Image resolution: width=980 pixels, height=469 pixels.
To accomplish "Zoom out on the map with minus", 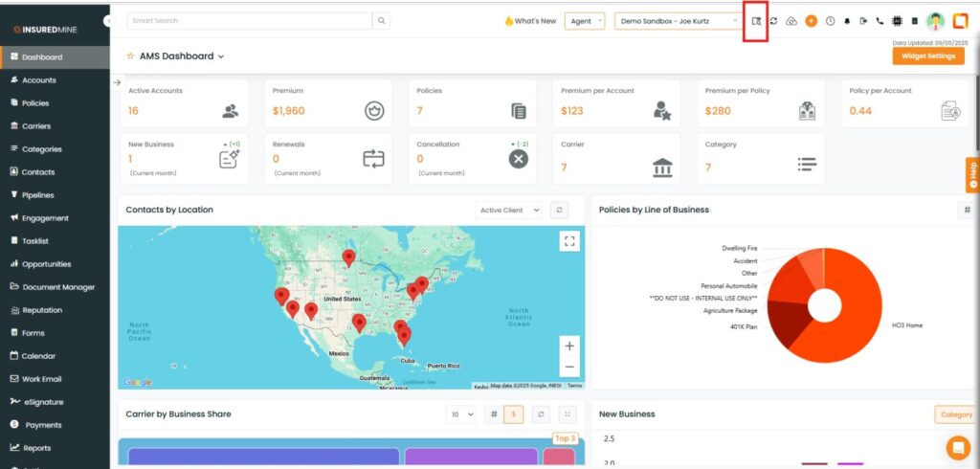I will 569,367.
